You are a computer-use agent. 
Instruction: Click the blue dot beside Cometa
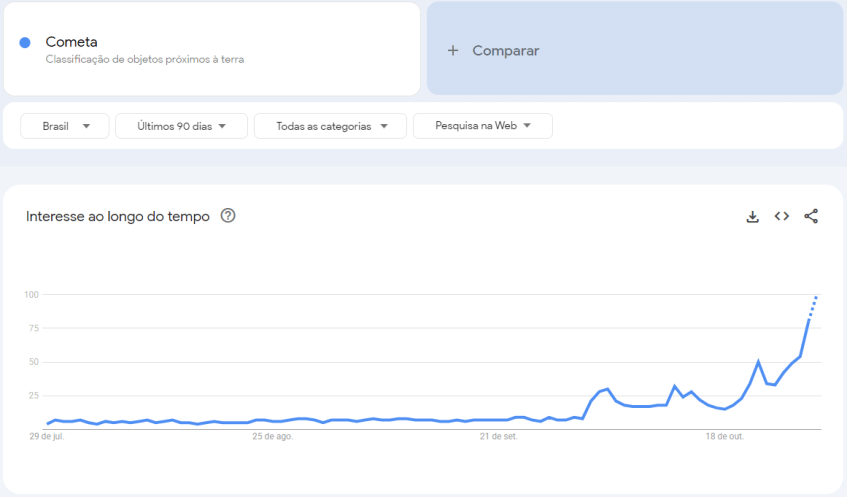coord(25,42)
